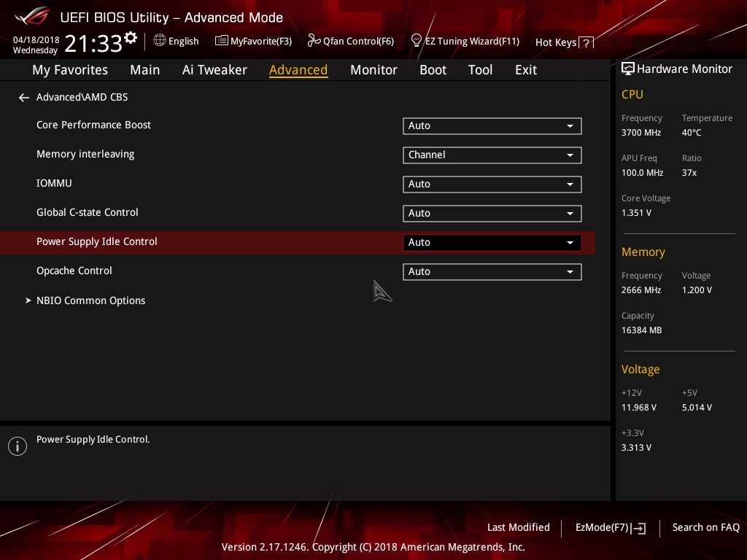Viewport: 747px width, 560px height.
Task: Click Last Modified button
Action: 519,527
